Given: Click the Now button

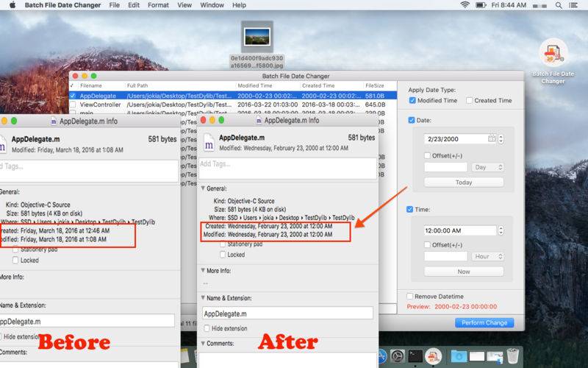Looking at the screenshot, I should coord(464,272).
